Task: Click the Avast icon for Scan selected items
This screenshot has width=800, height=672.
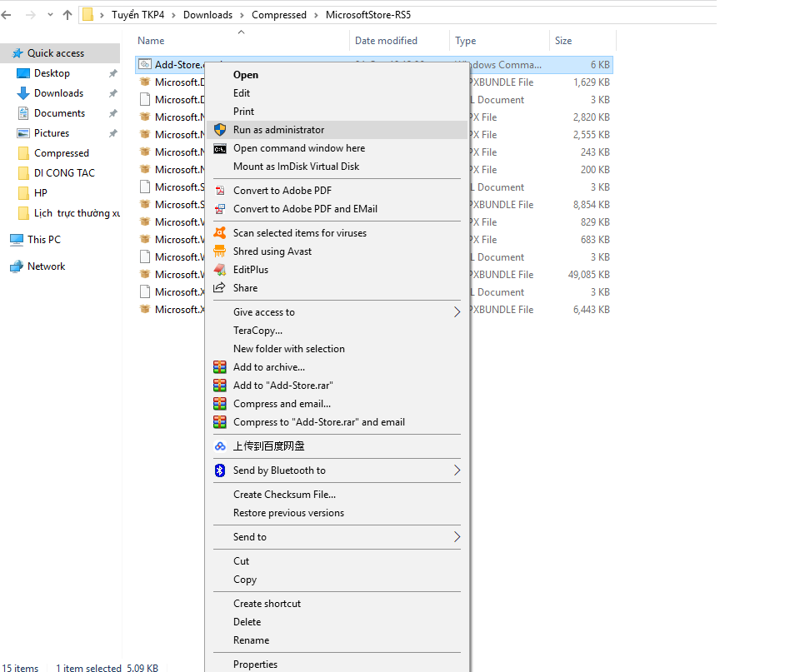Action: coord(220,233)
